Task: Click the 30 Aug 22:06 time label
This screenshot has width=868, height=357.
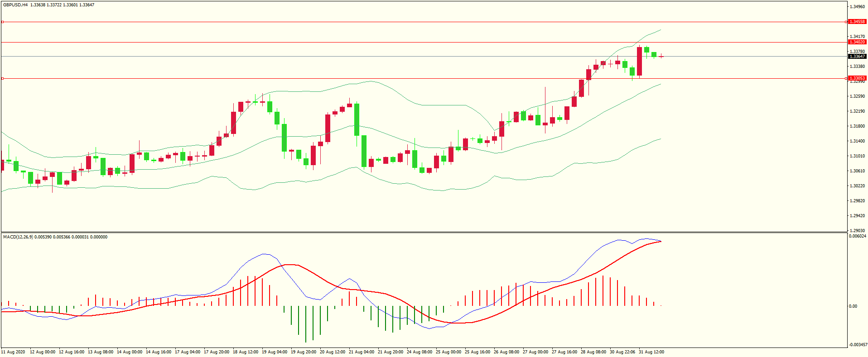Action: click(622, 352)
